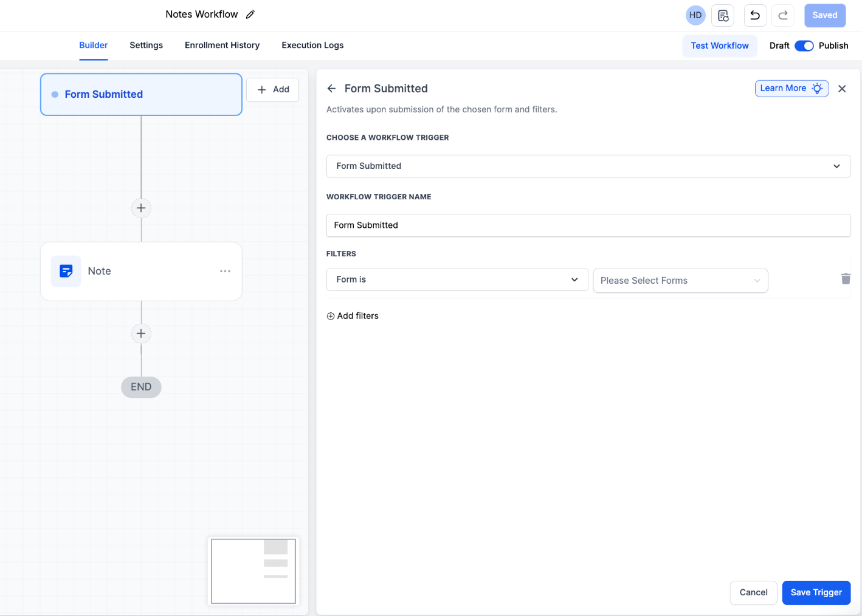Click the undo arrow icon
862x616 pixels.
[755, 16]
